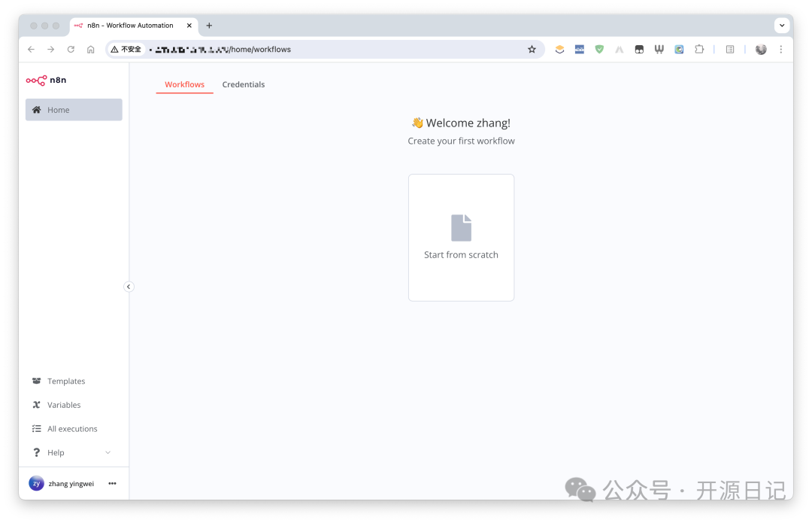
Task: Open a new browser tab
Action: coord(209,26)
